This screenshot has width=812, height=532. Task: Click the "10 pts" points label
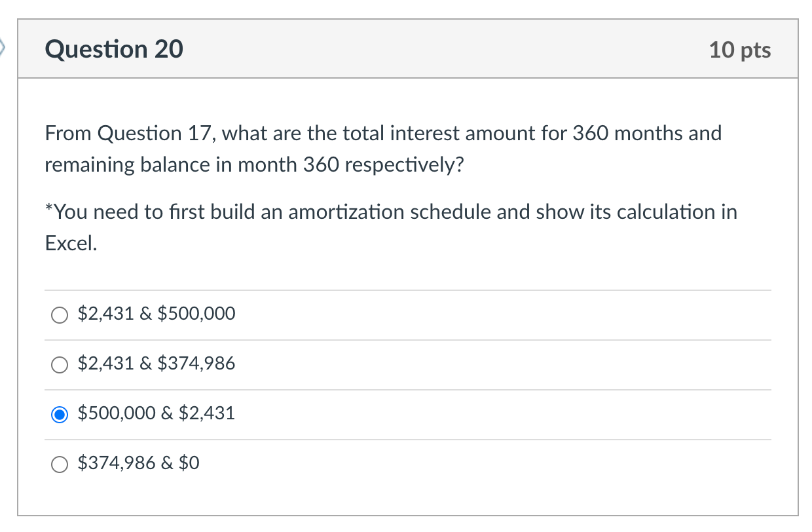pyautogui.click(x=739, y=48)
